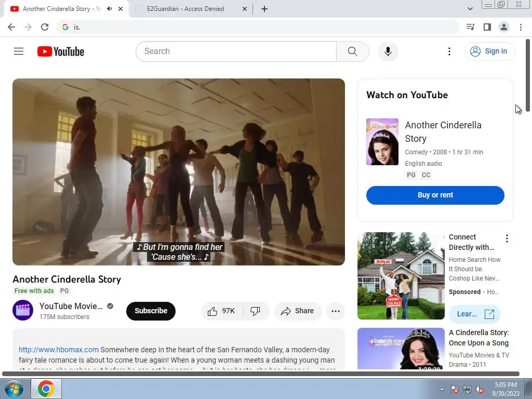Like the video with thumbs-up 97K

tap(222, 311)
